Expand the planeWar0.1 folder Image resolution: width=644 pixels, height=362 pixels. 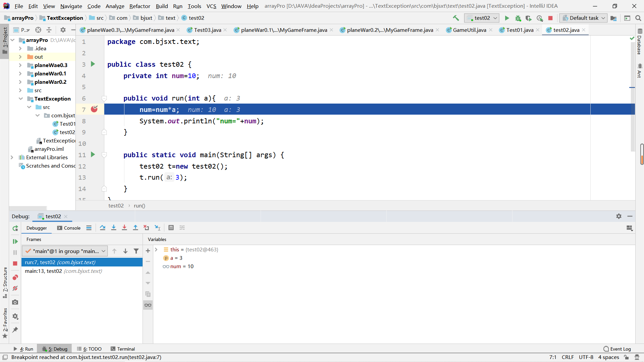tap(20, 73)
